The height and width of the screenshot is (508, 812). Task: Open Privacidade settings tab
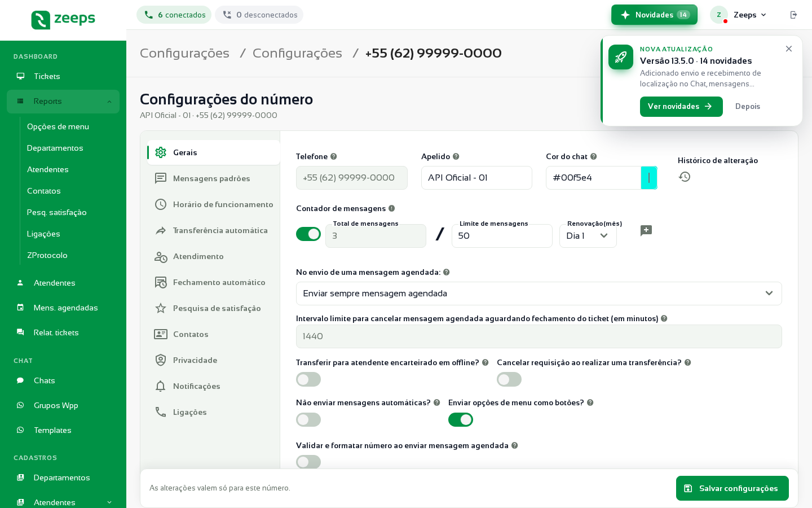click(214, 360)
